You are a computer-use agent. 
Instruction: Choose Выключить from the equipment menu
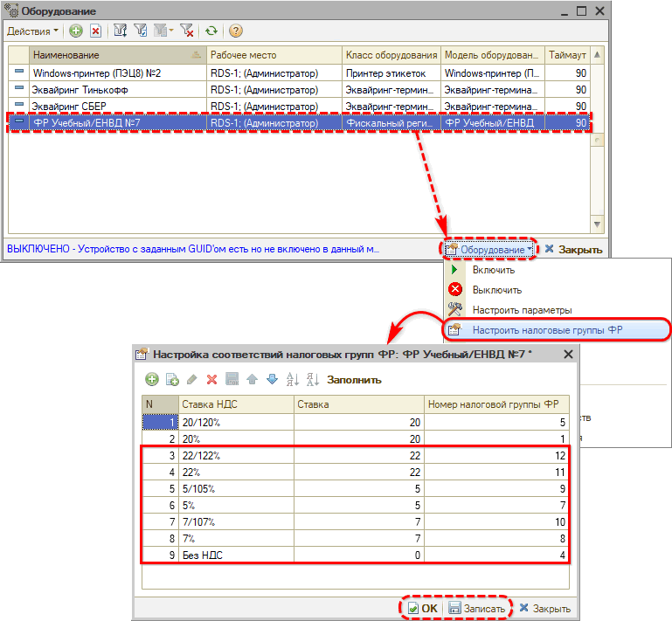496,290
